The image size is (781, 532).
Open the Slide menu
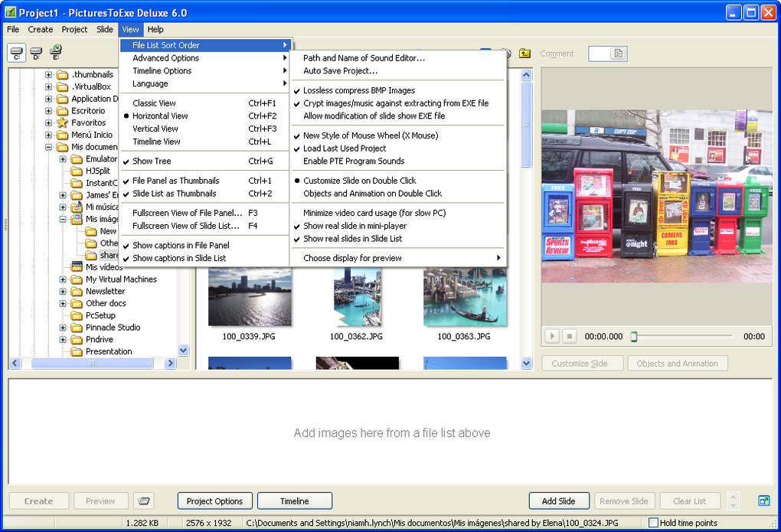point(105,29)
